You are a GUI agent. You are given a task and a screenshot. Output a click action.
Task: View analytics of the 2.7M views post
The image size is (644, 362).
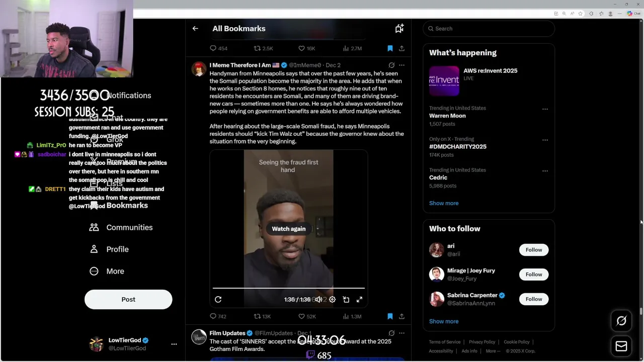coord(352,48)
